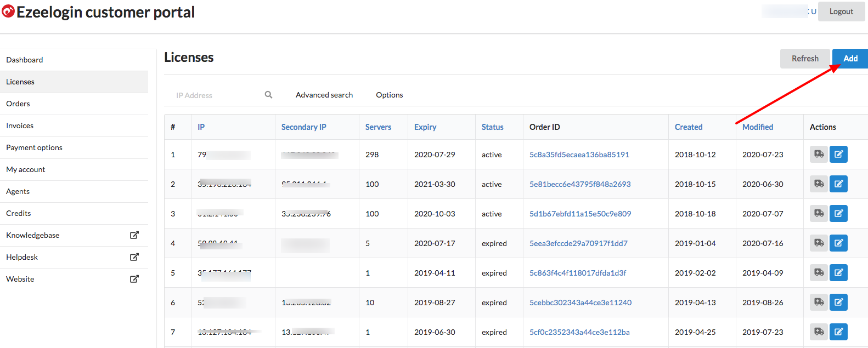Screen dimensions: 868x348
Task: Click the truck icon for license row 6
Action: tap(819, 303)
